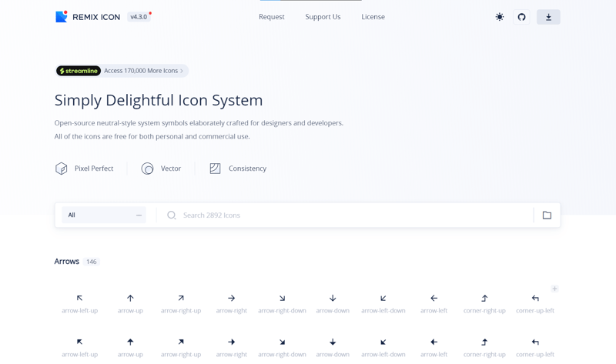Select the filled corner-up-left icon
Screen dimensions: 616x364
tap(535, 342)
